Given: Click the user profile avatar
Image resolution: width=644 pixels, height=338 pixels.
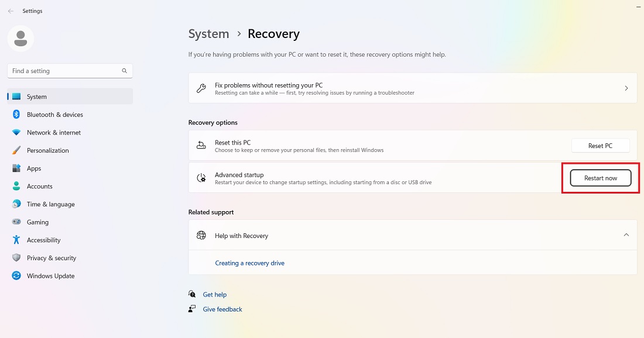Looking at the screenshot, I should 20,39.
